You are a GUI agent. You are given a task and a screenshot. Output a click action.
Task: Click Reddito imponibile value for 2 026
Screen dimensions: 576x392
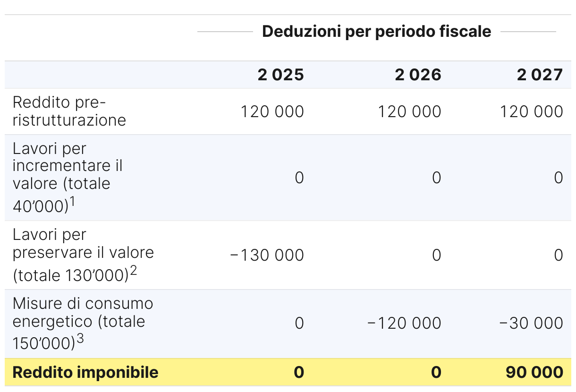[436, 372]
